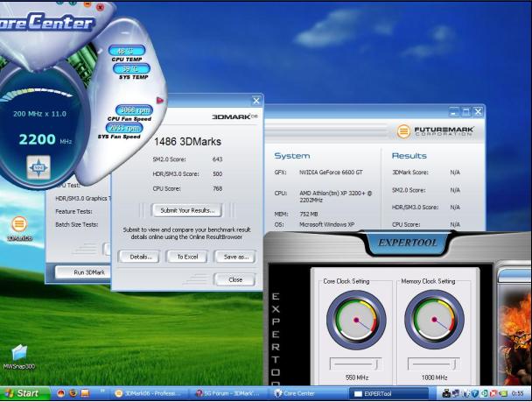Export results with To Excel button
Image resolution: width=532 pixels, height=402 pixels.
tap(187, 257)
